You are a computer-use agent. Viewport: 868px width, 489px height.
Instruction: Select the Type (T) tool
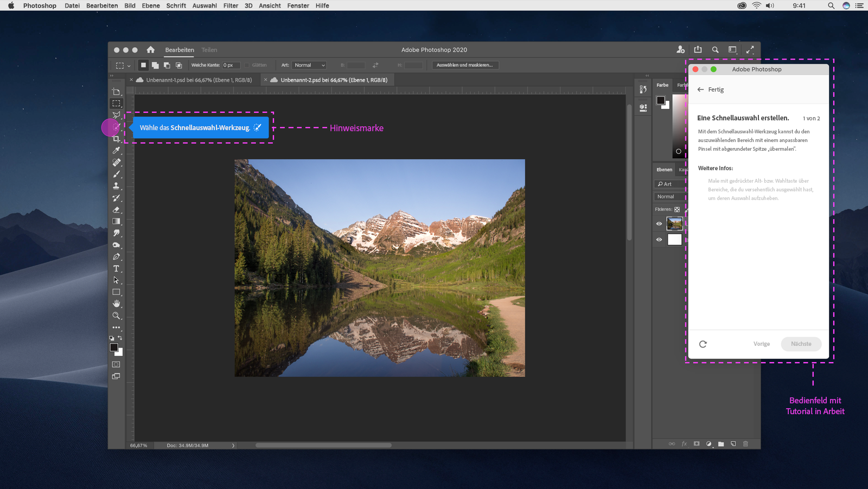click(x=116, y=269)
